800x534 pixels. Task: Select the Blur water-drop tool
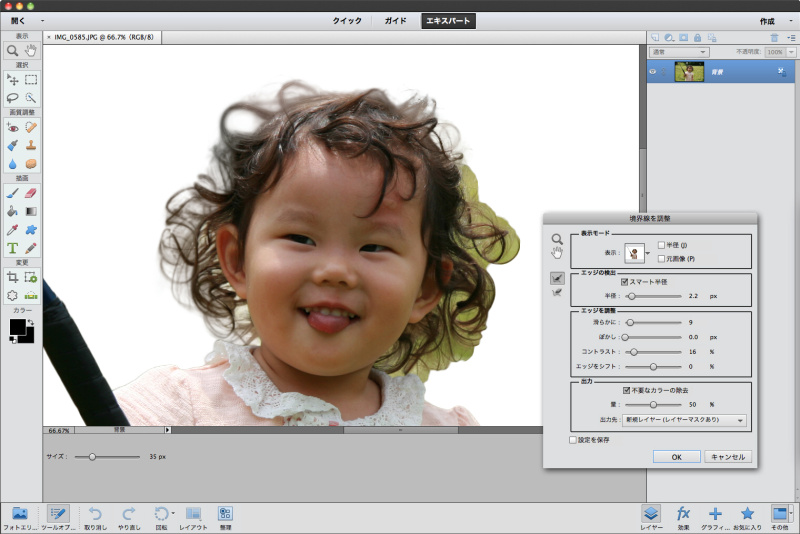tap(12, 164)
